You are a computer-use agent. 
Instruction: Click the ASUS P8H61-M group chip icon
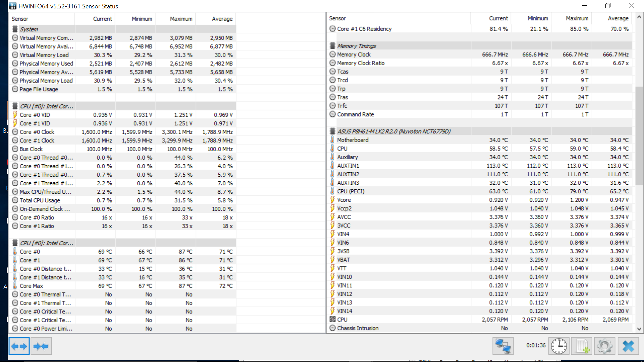(332, 131)
